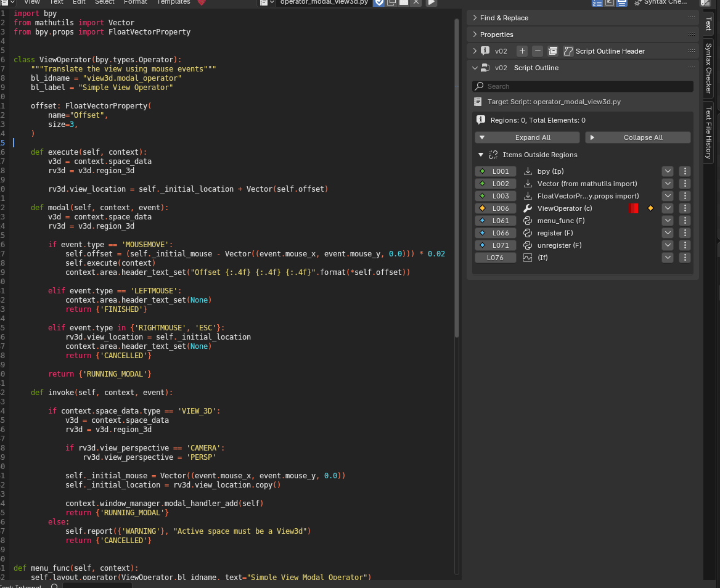Click the Run Script play button in header
This screenshot has height=588, width=720.
coord(431,2)
